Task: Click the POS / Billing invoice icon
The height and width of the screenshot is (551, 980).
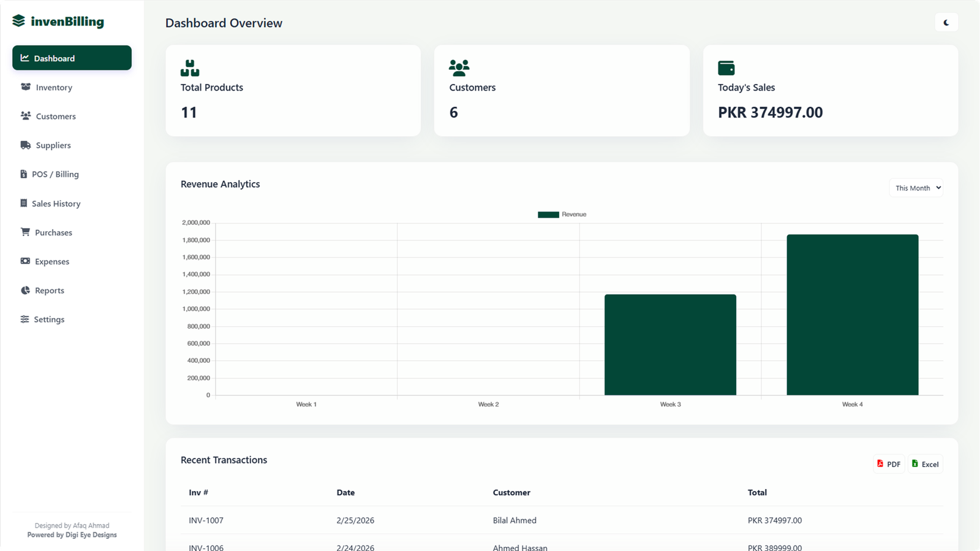Action: (x=24, y=174)
